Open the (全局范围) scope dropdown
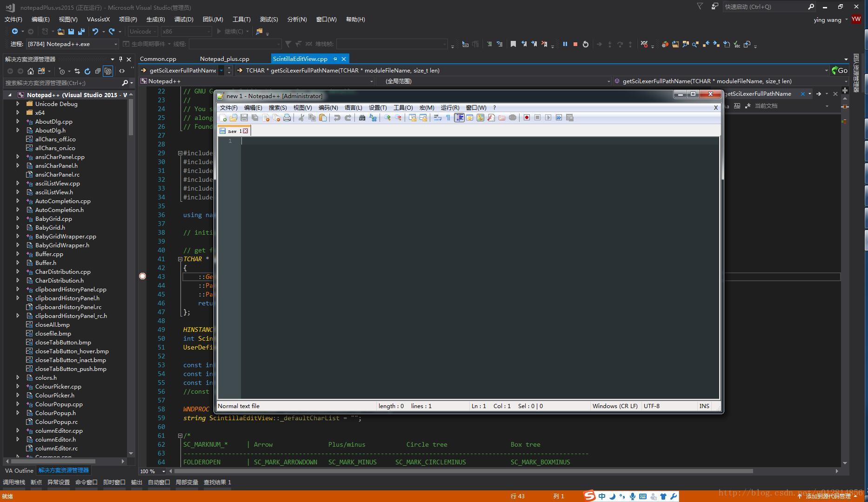The height and width of the screenshot is (502, 868). point(494,81)
